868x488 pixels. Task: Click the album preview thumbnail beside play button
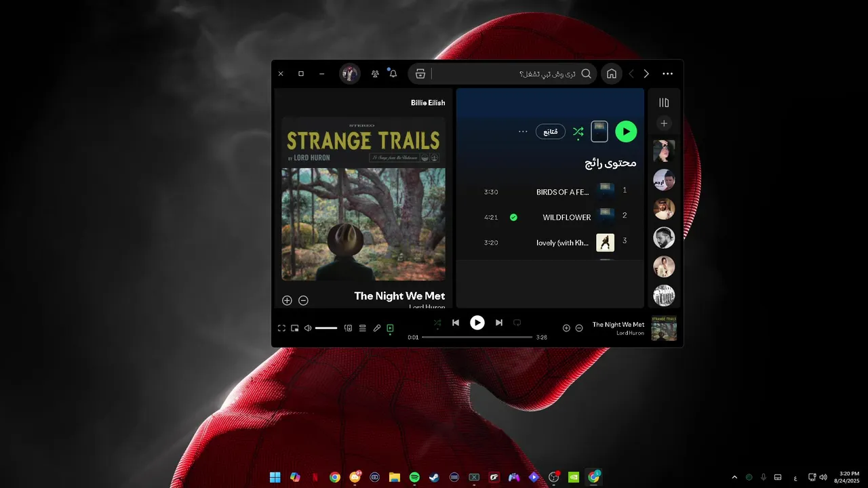599,131
